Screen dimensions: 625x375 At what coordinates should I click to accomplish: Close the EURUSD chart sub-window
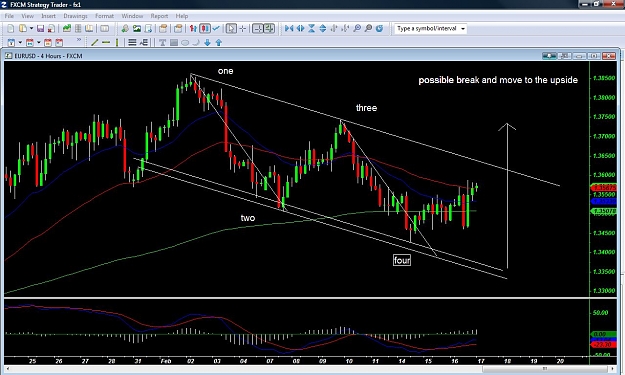pyautogui.click(x=609, y=56)
